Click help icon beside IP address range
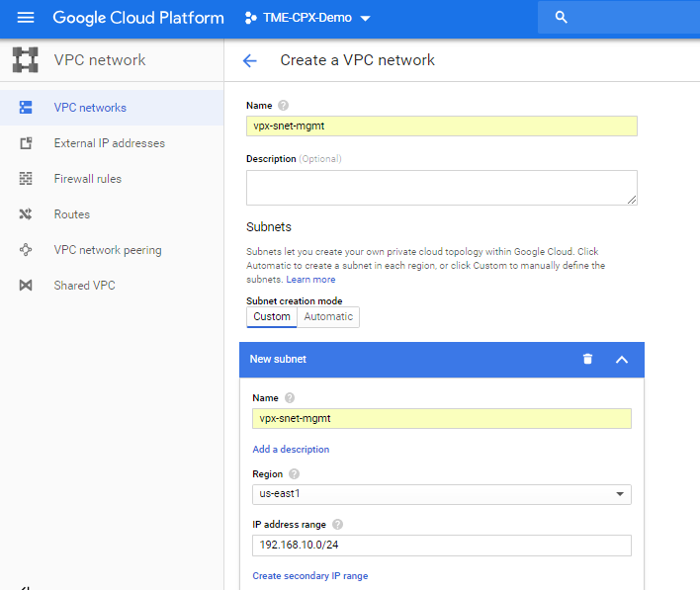This screenshot has width=700, height=590. click(x=337, y=525)
